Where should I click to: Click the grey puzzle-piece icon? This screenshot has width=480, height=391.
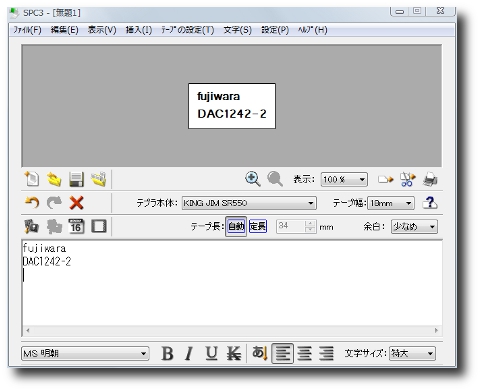click(54, 227)
